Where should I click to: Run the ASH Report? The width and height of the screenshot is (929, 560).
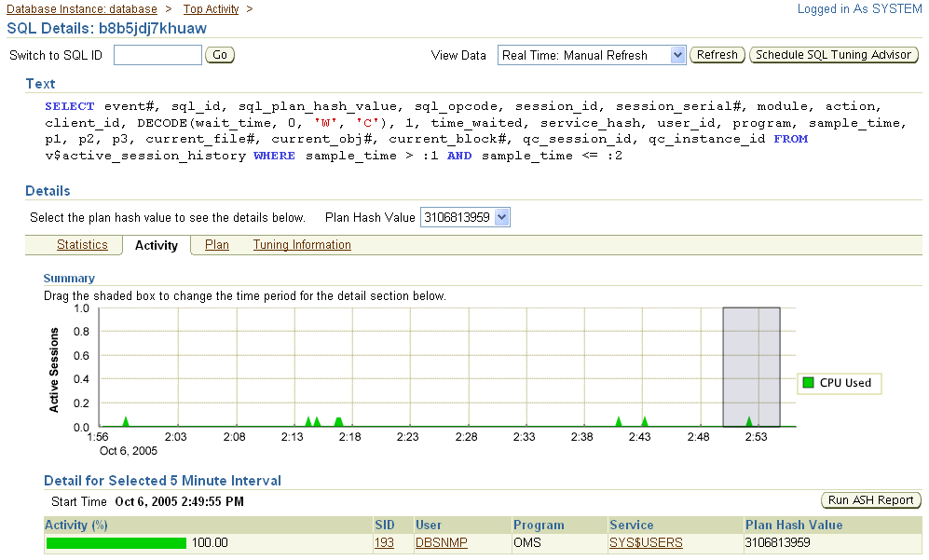pyautogui.click(x=870, y=500)
